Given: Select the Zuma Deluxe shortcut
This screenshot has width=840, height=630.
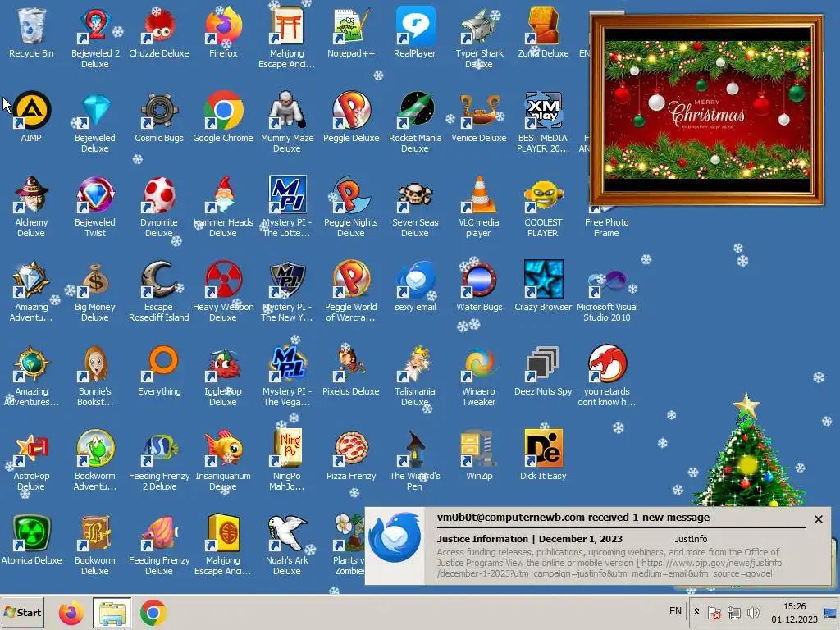Looking at the screenshot, I should click(543, 32).
